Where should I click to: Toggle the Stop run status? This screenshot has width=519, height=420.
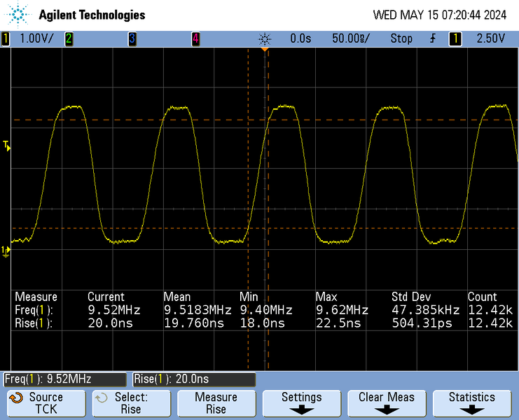pyautogui.click(x=401, y=39)
